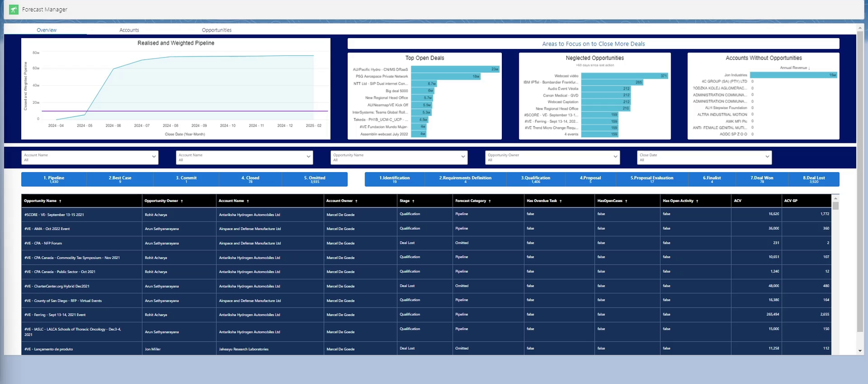
Task: Sort Has Overdue Task column arrow
Action: tap(561, 201)
